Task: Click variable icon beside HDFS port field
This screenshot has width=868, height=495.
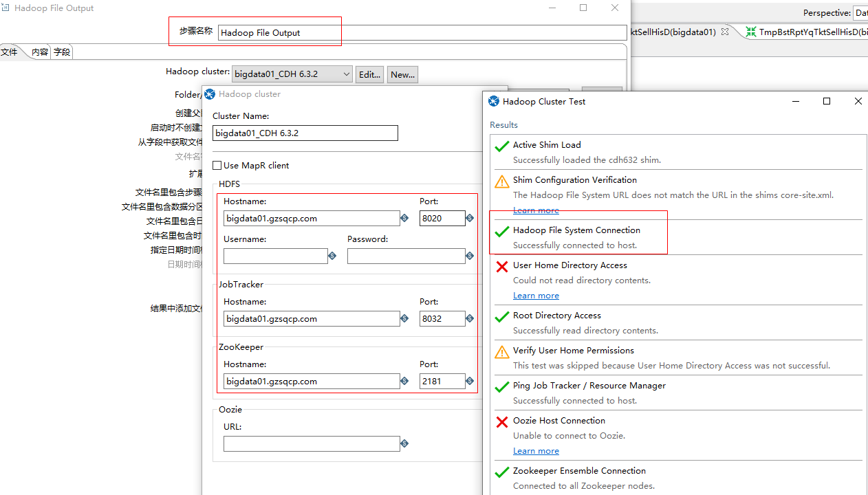Action: (470, 219)
